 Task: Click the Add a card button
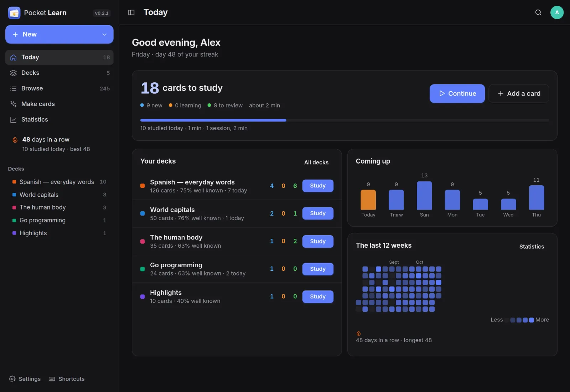[x=519, y=93]
